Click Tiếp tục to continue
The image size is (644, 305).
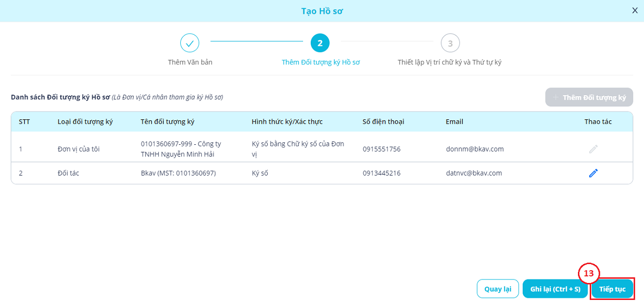coord(612,289)
